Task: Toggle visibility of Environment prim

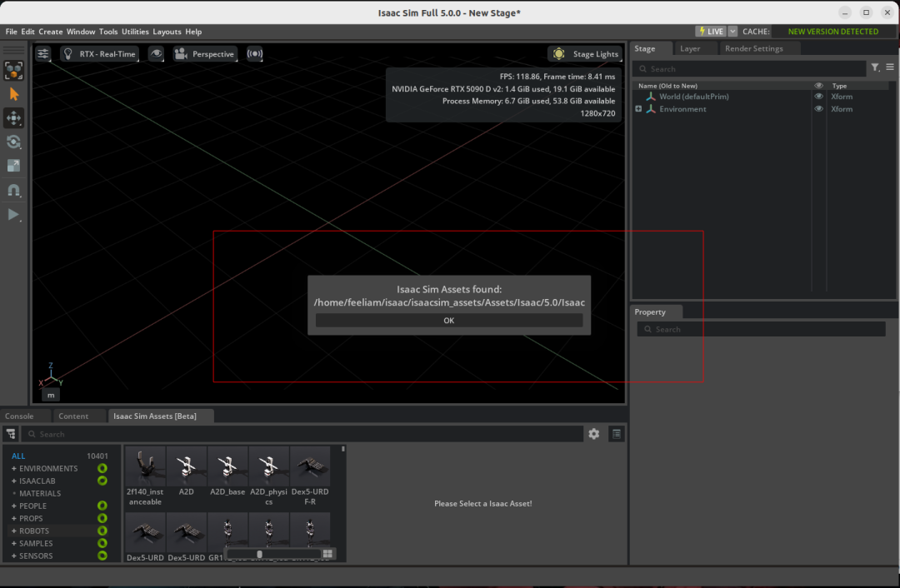Action: click(x=818, y=109)
